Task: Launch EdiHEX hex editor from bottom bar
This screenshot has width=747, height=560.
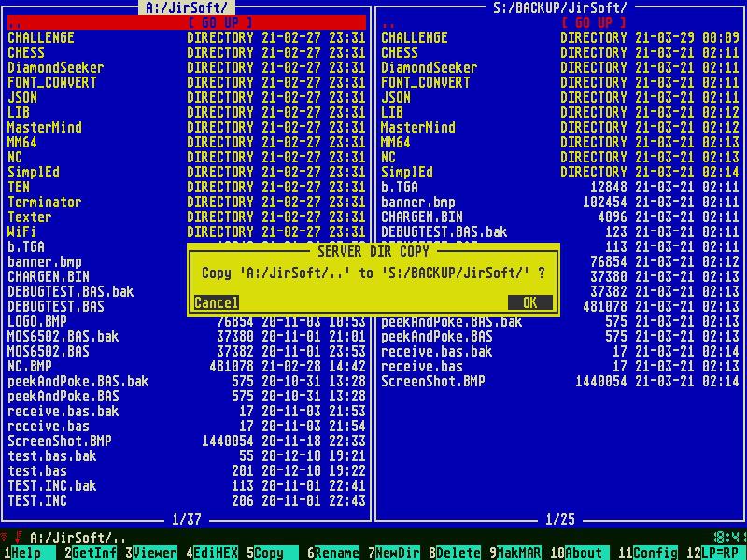Action: [216, 553]
